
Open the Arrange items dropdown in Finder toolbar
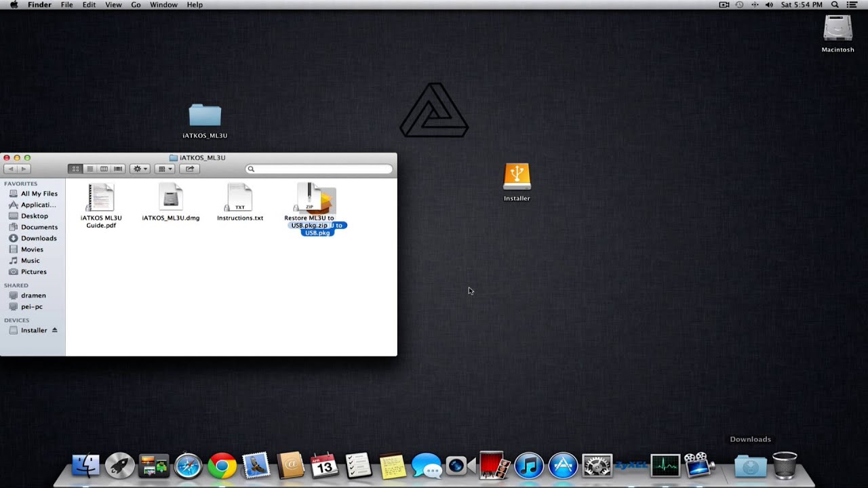[x=165, y=169]
